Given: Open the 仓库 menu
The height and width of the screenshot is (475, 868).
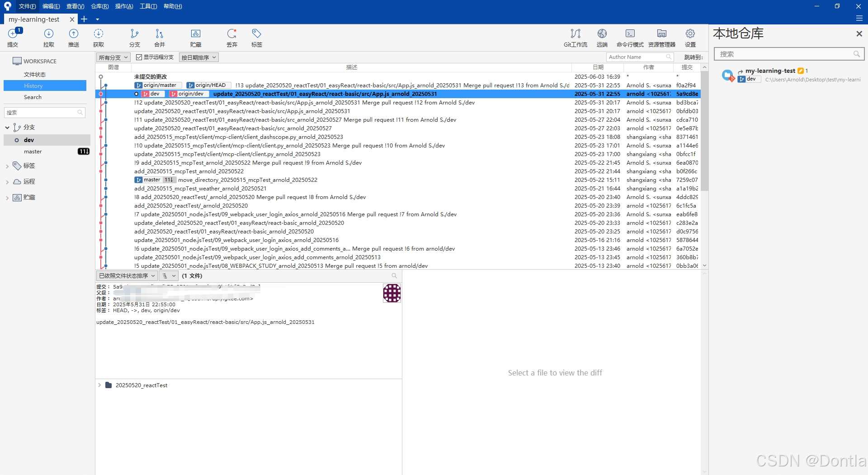Looking at the screenshot, I should tap(99, 6).
